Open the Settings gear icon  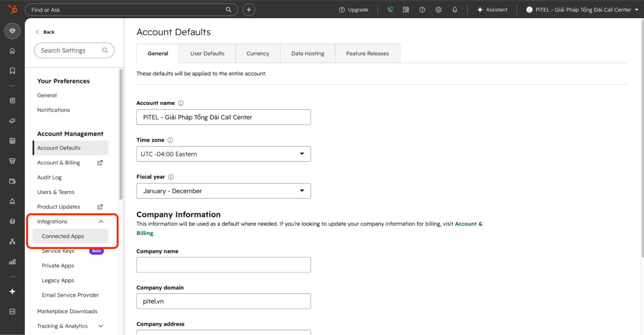[439, 9]
